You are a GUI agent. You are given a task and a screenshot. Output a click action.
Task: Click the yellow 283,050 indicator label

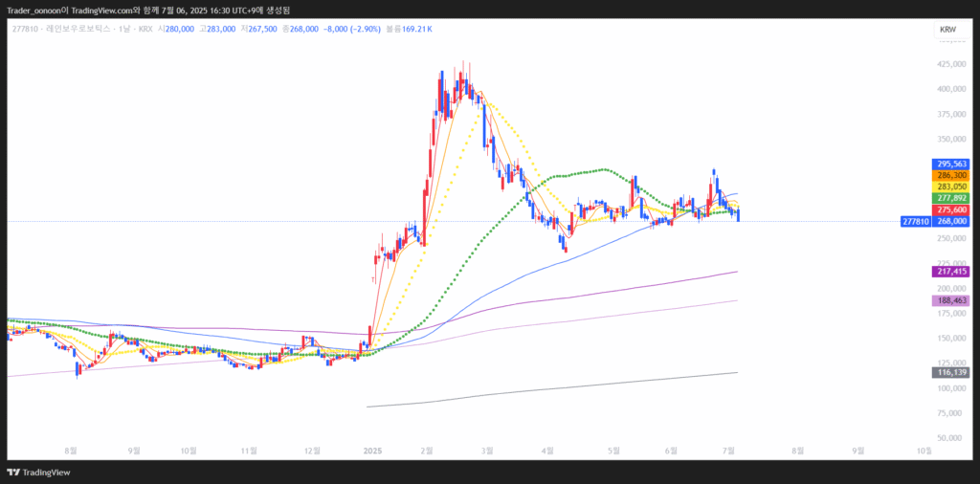952,187
